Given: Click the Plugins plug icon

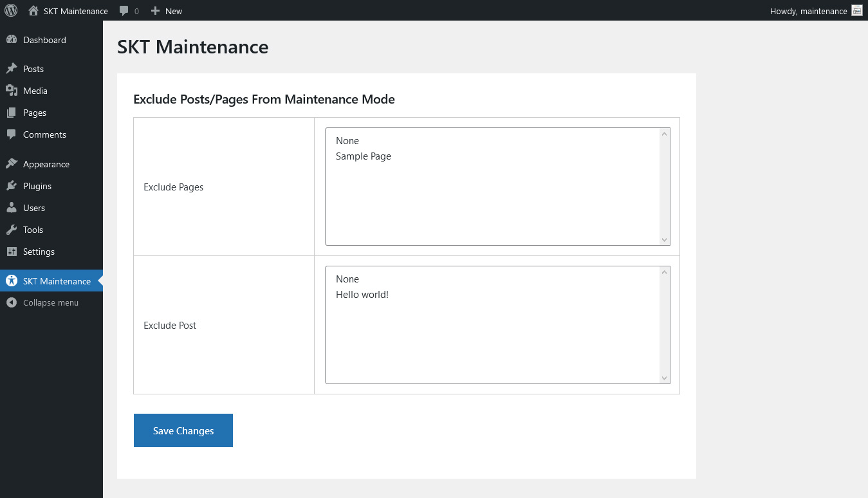Looking at the screenshot, I should pyautogui.click(x=12, y=186).
